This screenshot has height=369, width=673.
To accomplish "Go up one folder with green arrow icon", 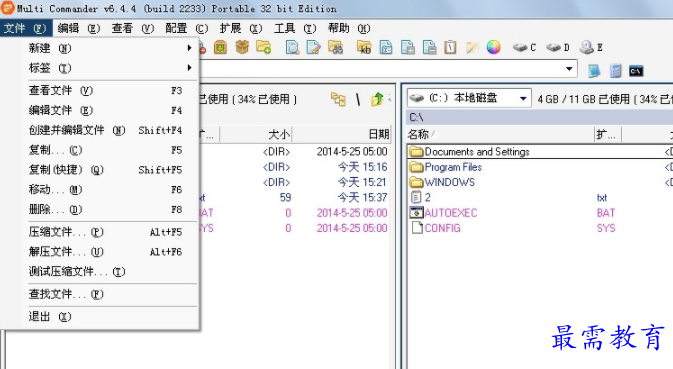I will pos(377,99).
